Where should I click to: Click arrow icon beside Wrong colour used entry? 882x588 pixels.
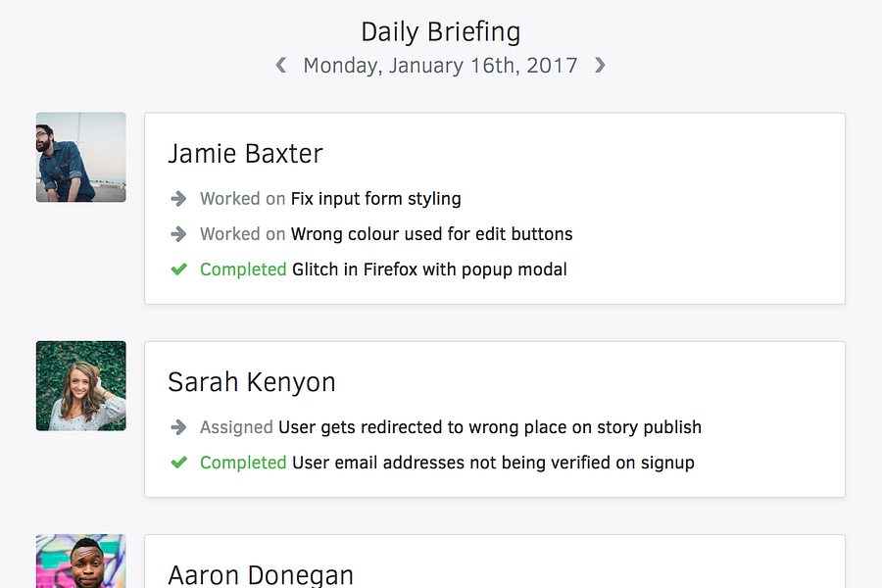tap(178, 234)
